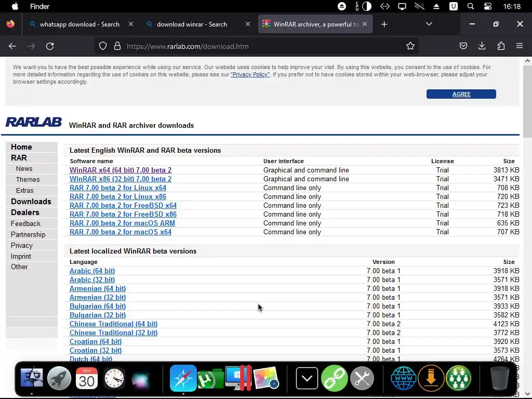Viewport: 532px width, 399px height.
Task: Switch to download winrar search tab
Action: click(x=192, y=24)
